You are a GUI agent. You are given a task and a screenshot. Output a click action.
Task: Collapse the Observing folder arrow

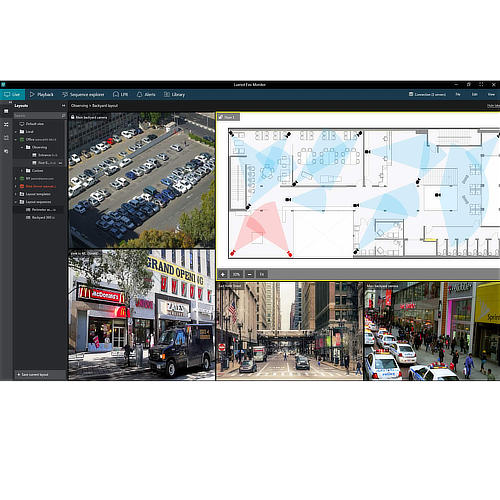pos(22,147)
